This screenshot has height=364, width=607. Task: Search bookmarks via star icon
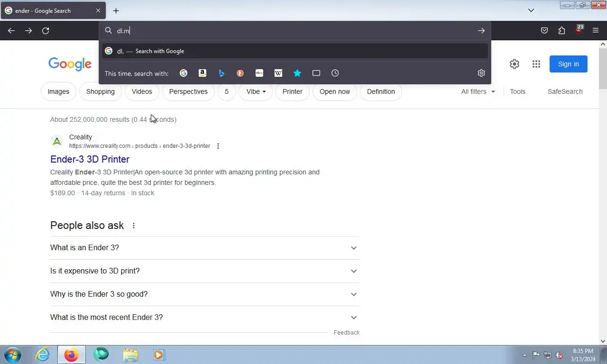[x=297, y=73]
